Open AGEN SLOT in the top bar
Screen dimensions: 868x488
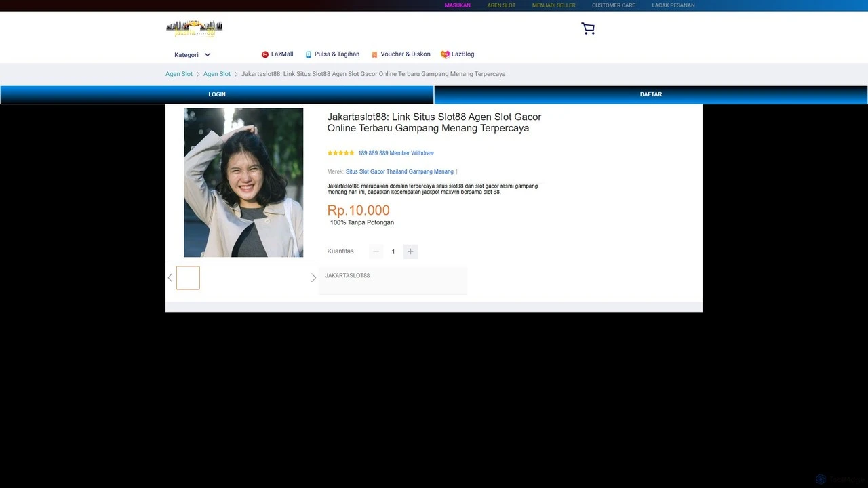click(x=501, y=5)
